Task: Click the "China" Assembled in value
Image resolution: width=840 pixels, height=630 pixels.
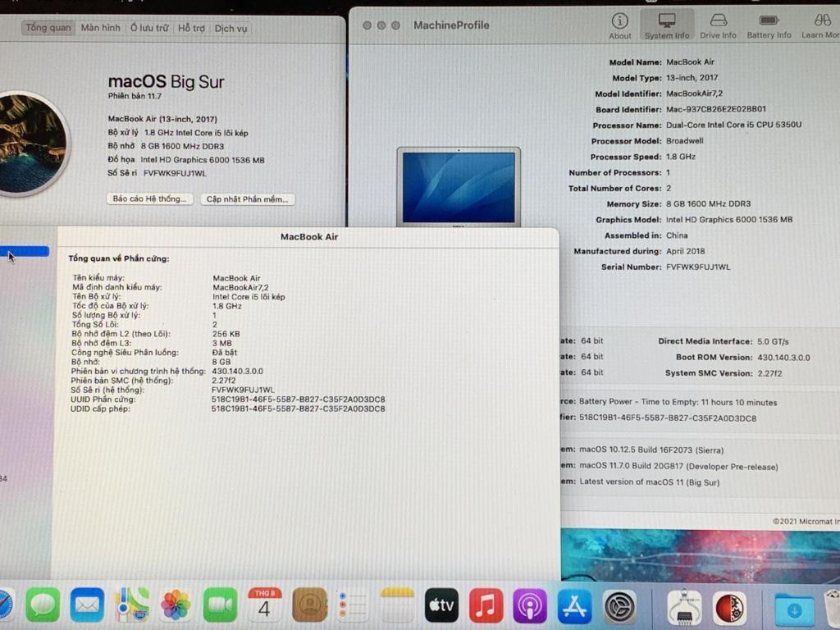Action: click(677, 235)
